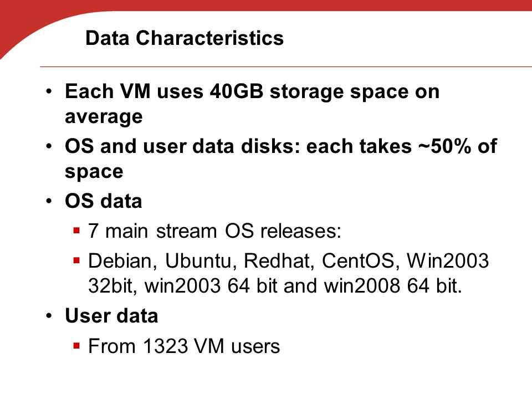Image resolution: width=532 pixels, height=399 pixels.
Task: Click the word 'Redhat' in OS list
Action: click(279, 261)
